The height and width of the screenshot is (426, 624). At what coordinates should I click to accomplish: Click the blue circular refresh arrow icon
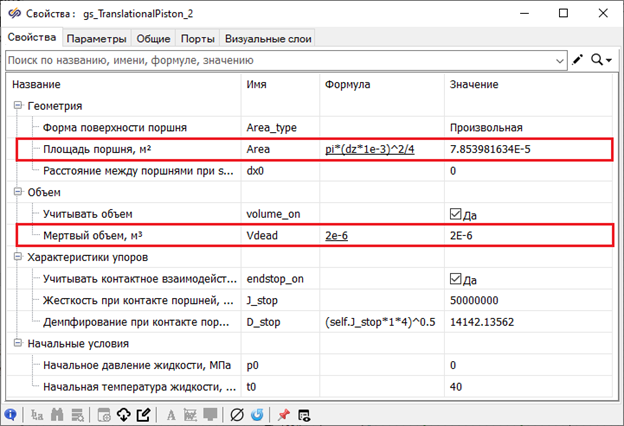point(257,413)
